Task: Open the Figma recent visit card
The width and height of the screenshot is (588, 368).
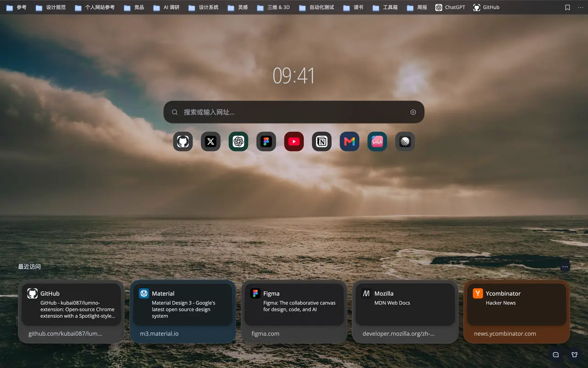Action: point(294,311)
